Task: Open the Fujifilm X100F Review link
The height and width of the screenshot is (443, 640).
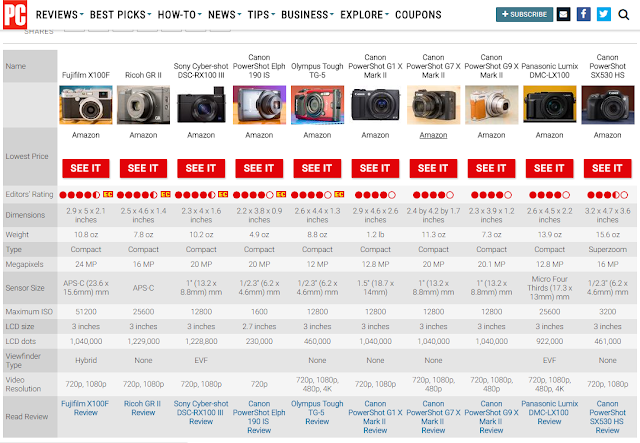Action: (x=85, y=408)
